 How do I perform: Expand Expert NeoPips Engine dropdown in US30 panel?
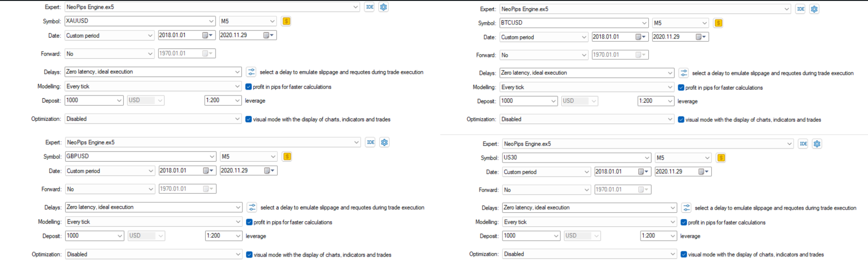[x=790, y=144]
